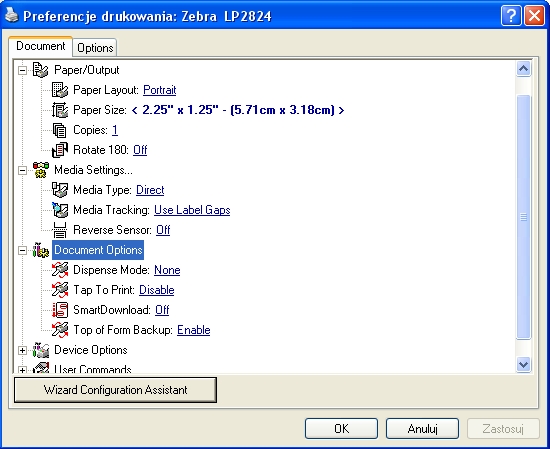This screenshot has width=550, height=449.
Task: Click the Media Type row icon
Action: point(60,190)
